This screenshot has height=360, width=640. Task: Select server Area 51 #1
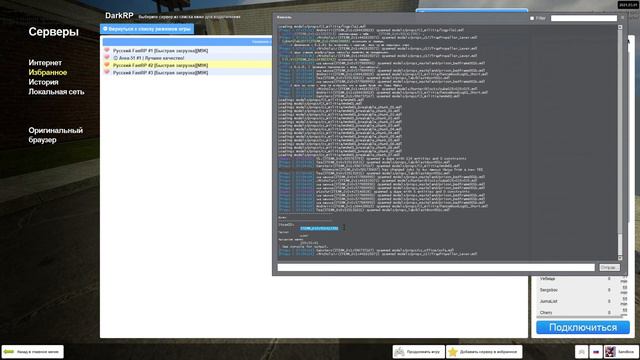[x=187, y=58]
